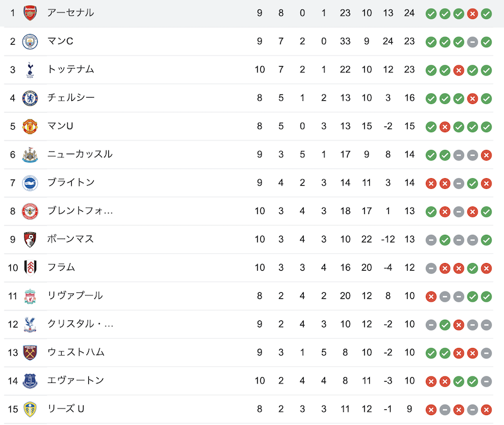
Task: Click the Arsenal club crest
Action: pyautogui.click(x=30, y=13)
